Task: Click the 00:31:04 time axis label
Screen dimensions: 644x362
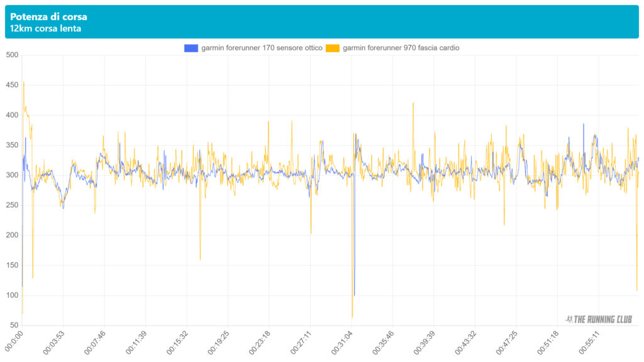Action: 342,343
